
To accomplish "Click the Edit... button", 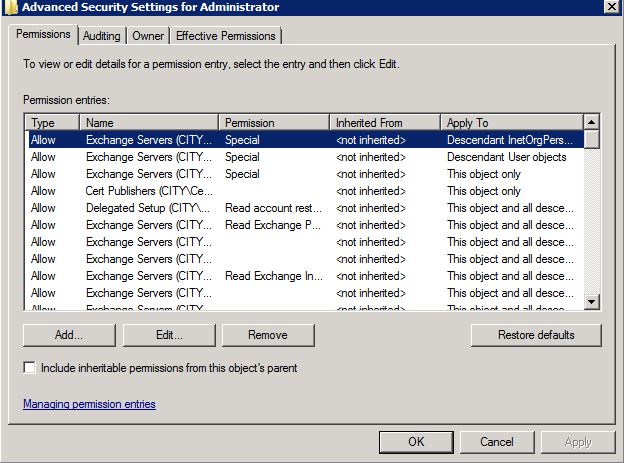I will point(169,335).
